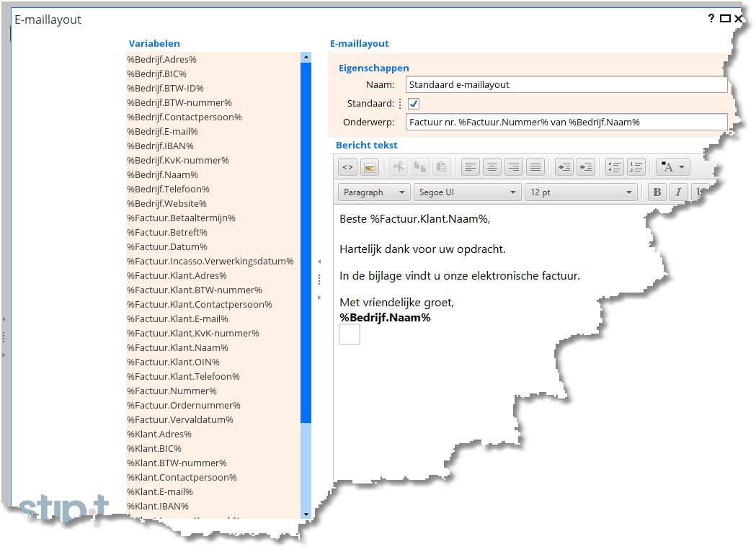Open the font color picker
756x557 pixels.
671,166
